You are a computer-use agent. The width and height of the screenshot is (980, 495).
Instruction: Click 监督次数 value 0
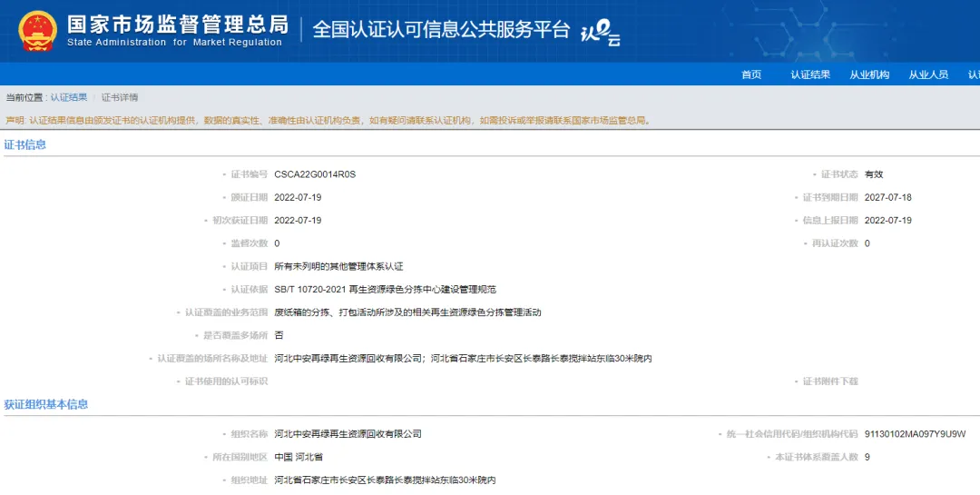point(277,243)
